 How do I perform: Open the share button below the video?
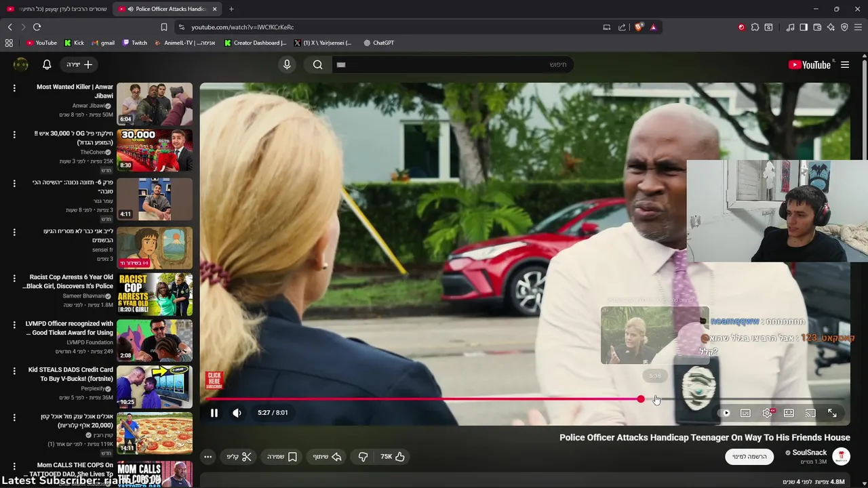point(327,457)
